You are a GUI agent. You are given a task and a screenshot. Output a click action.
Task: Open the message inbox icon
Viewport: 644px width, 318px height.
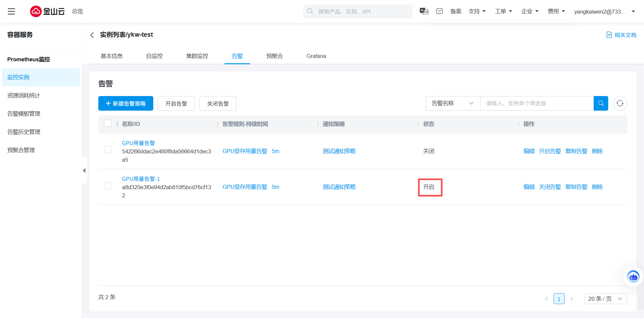[439, 11]
